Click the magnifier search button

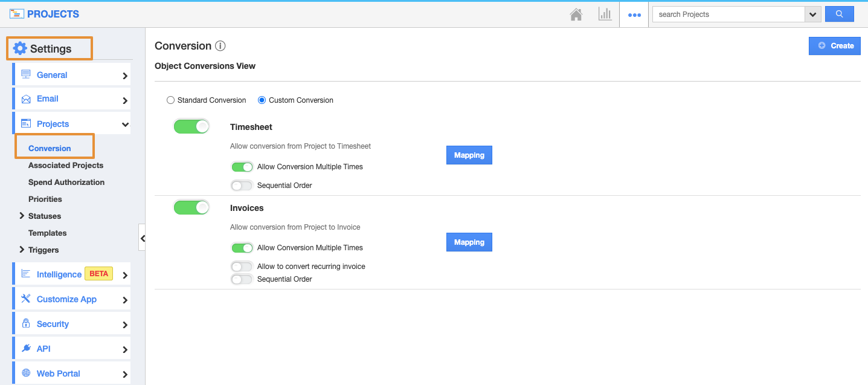(839, 15)
